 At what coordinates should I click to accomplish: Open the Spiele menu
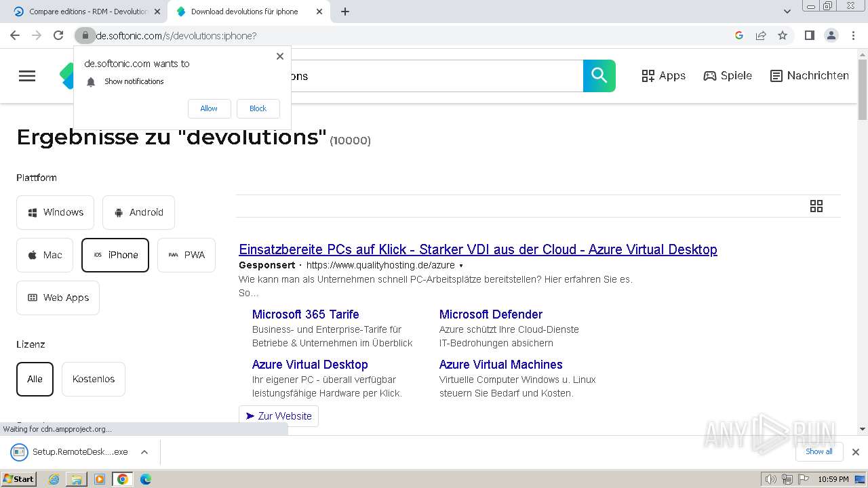pyautogui.click(x=728, y=76)
